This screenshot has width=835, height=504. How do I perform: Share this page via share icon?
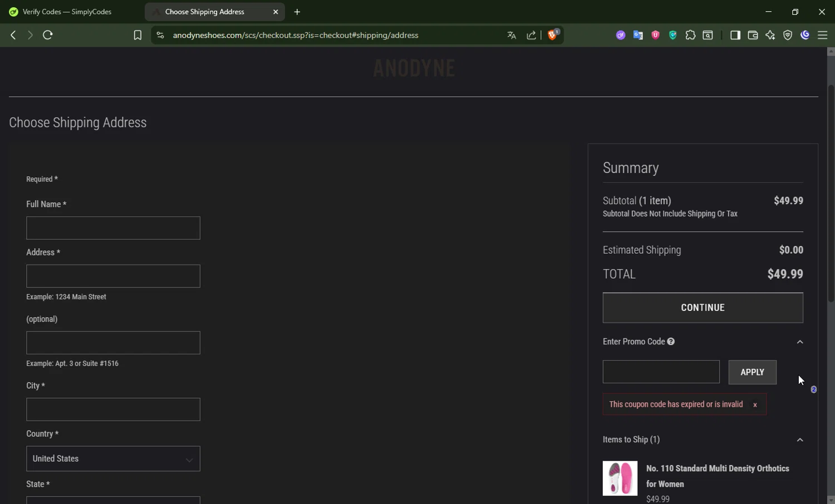coord(531,35)
